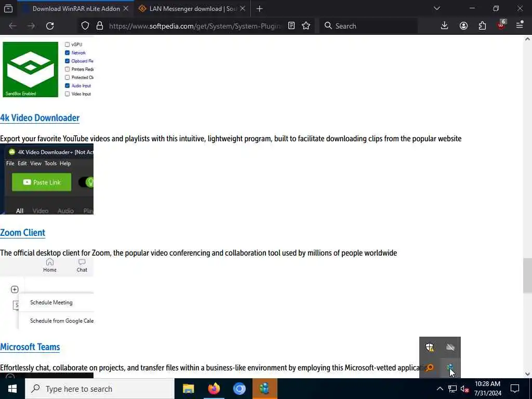Open the clock showing 10:28 AM
This screenshot has width=532, height=399.
[x=487, y=389]
